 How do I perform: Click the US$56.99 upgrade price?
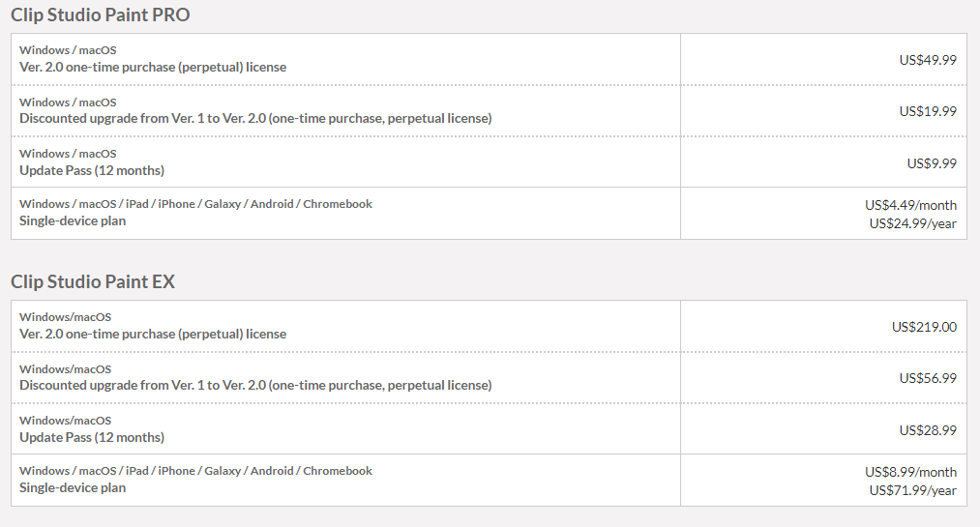928,378
